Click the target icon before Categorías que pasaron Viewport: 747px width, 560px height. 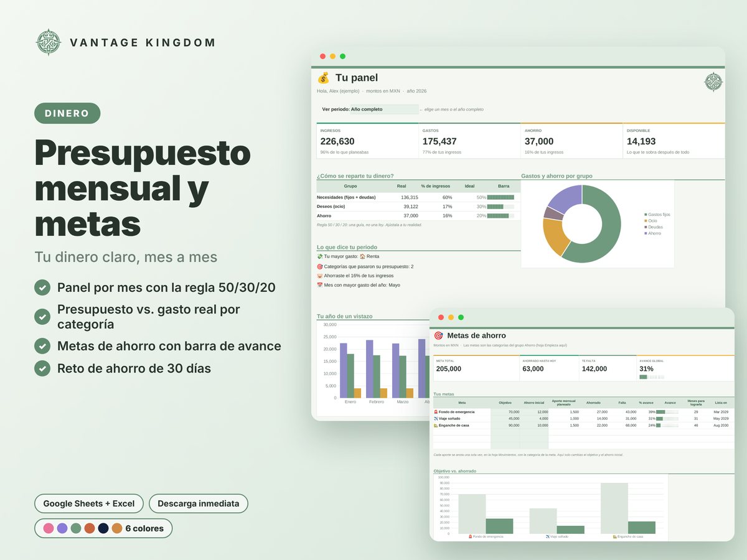pyautogui.click(x=320, y=266)
